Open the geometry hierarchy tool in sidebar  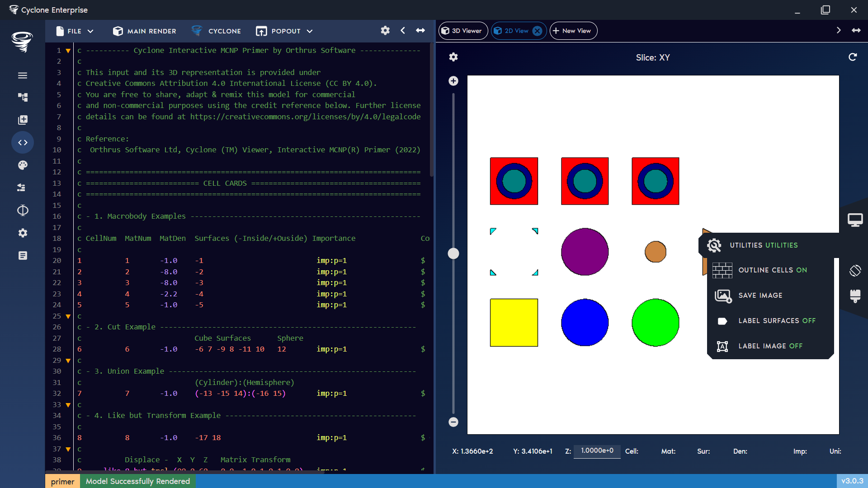(23, 97)
